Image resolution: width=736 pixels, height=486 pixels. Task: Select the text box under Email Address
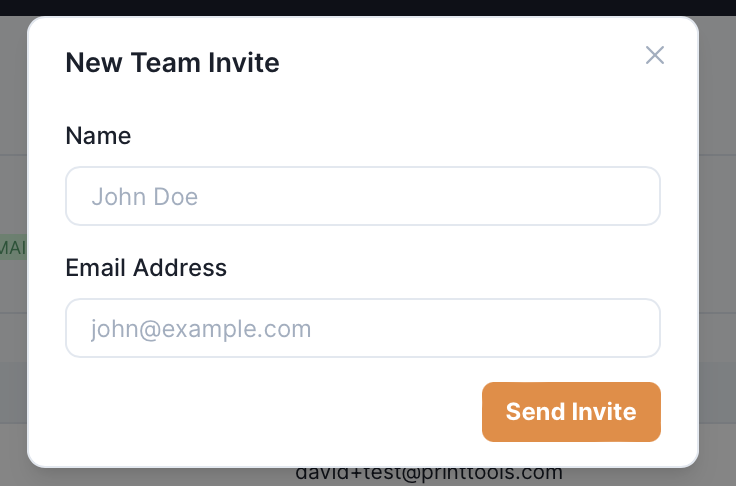362,328
